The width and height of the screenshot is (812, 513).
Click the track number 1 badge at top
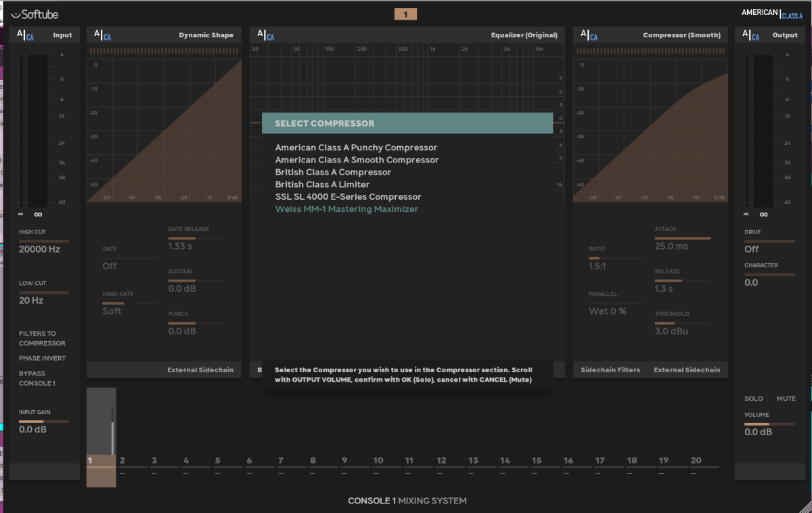click(405, 14)
